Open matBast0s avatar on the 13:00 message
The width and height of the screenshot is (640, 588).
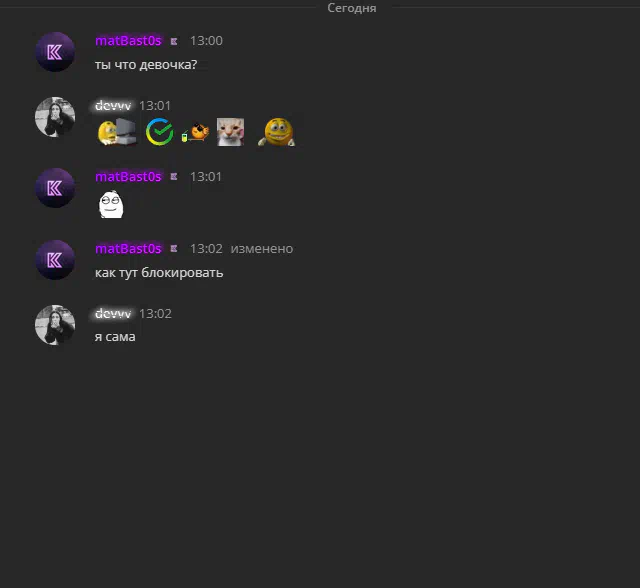click(55, 52)
